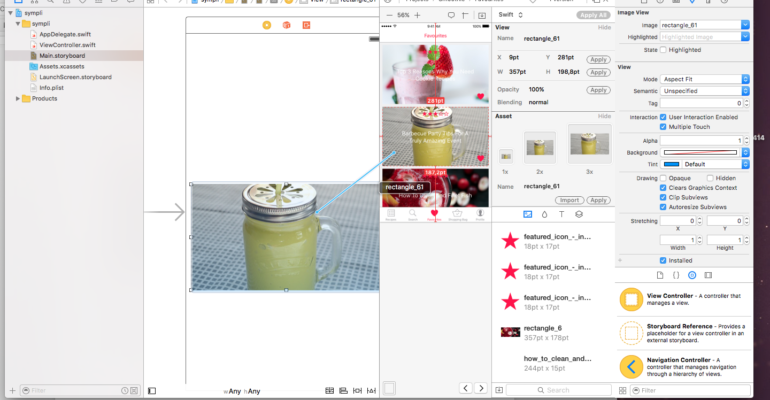Image resolution: width=770 pixels, height=400 pixels.
Task: Uncheck Multiple Touch checkbox
Action: tap(663, 127)
